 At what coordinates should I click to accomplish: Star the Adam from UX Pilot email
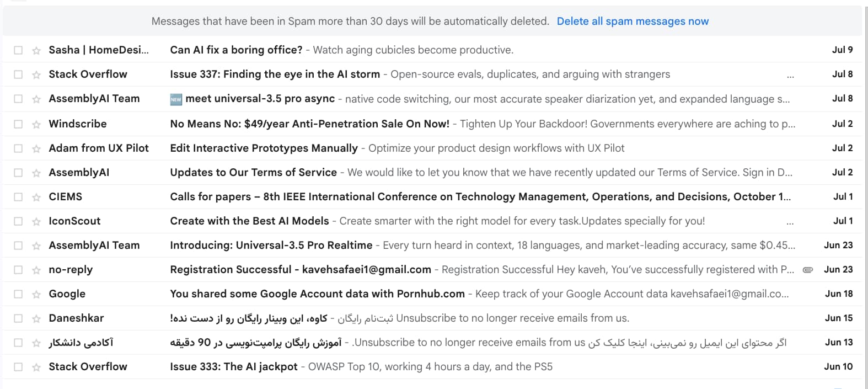point(36,148)
